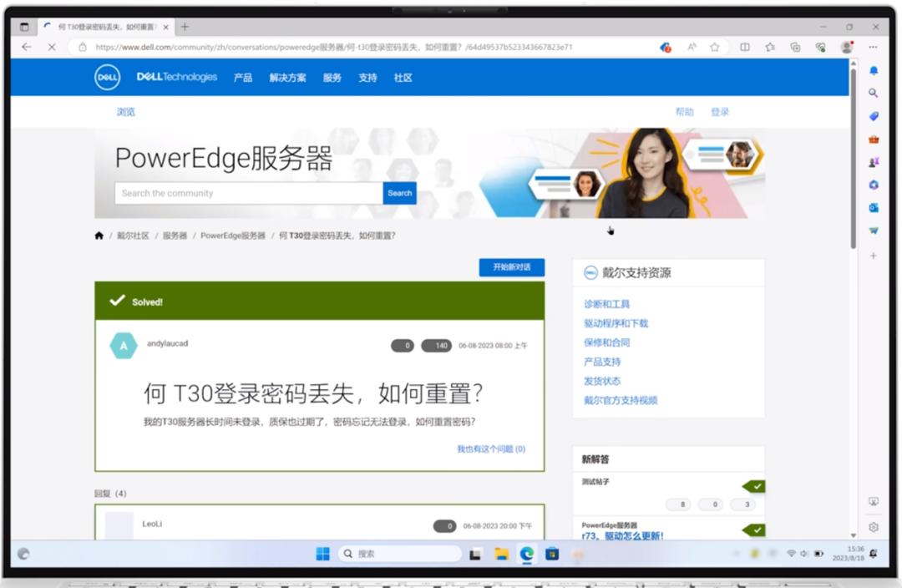Screen dimensions: 902x588
Task: Switch to the 何 T30登录密码丢失 browser tab
Action: point(100,26)
